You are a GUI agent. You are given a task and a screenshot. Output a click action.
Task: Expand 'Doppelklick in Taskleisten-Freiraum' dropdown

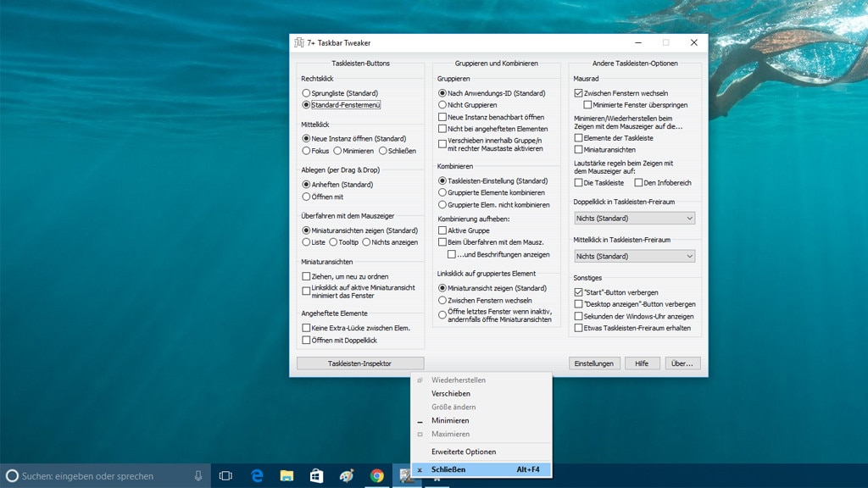point(635,218)
